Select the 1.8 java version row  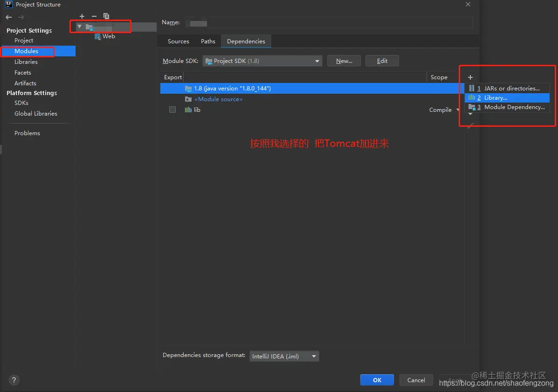(312, 88)
